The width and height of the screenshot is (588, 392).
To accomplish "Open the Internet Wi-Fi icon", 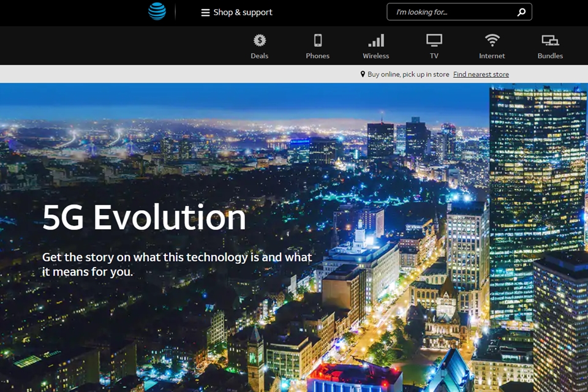I will coord(492,39).
